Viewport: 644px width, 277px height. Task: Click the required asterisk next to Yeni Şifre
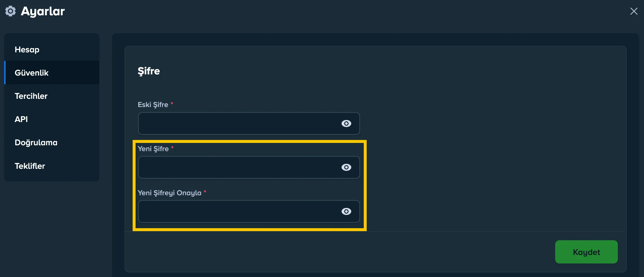[172, 148]
